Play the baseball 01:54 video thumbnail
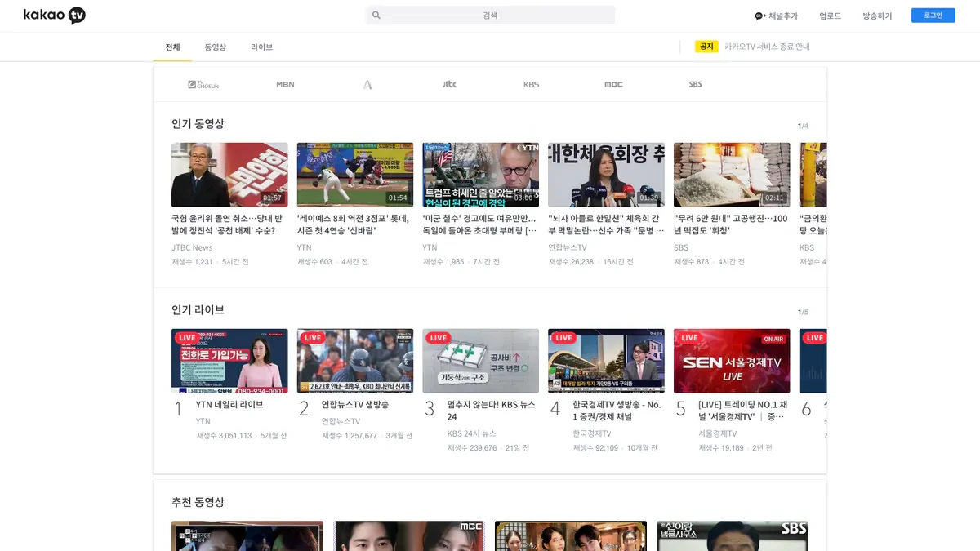This screenshot has height=551, width=980. (355, 175)
